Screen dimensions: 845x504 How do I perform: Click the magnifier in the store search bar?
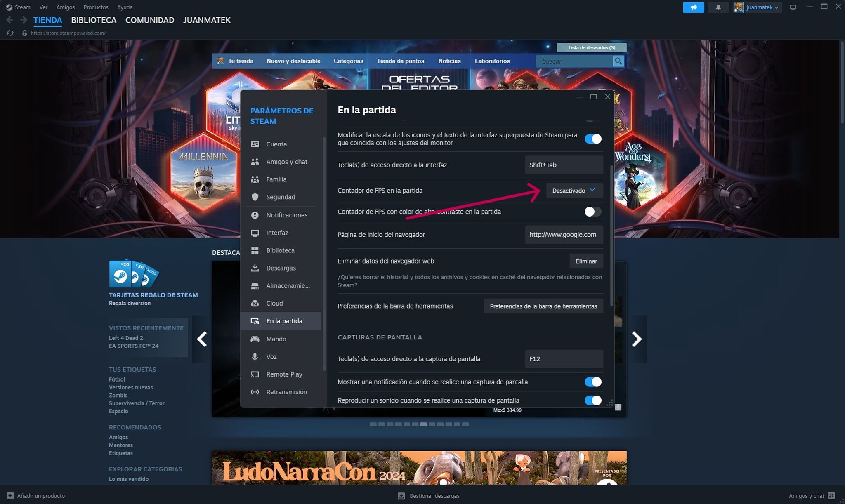tap(618, 61)
